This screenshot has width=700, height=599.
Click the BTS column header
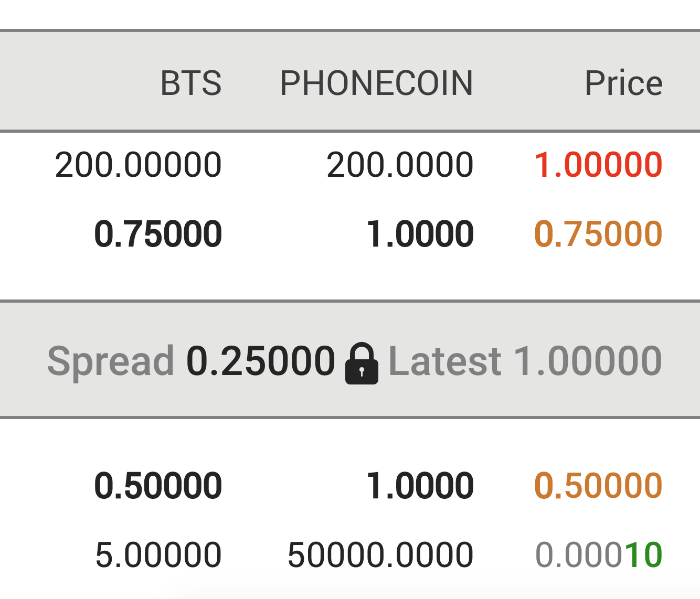[x=191, y=83]
